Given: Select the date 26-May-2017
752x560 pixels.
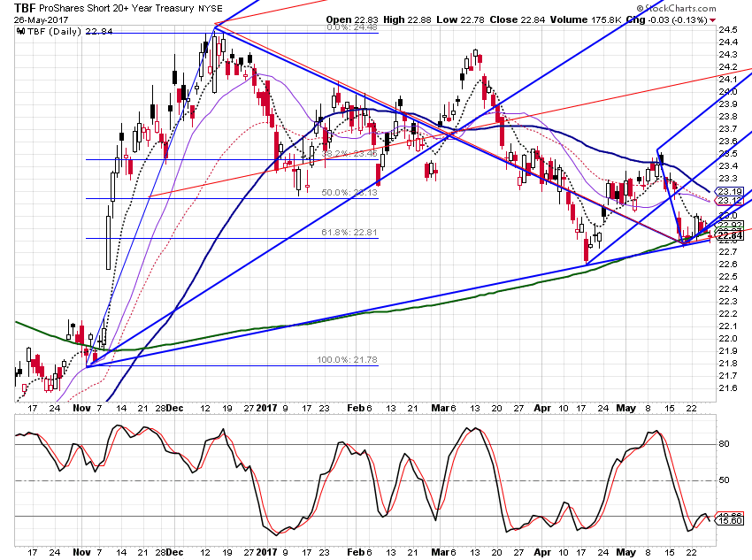Looking at the screenshot, I should 41,20.
